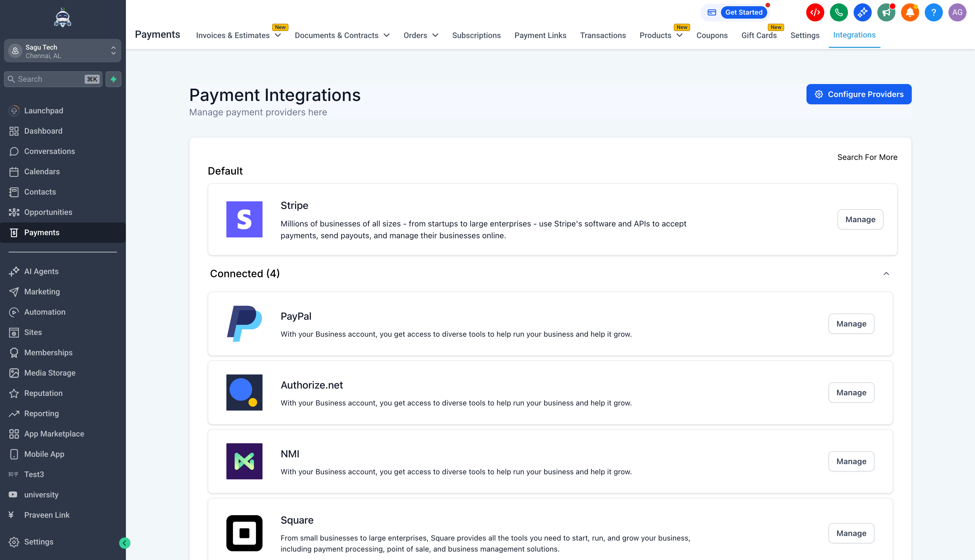The image size is (975, 560).
Task: Open the orange notifications bell
Action: (910, 13)
